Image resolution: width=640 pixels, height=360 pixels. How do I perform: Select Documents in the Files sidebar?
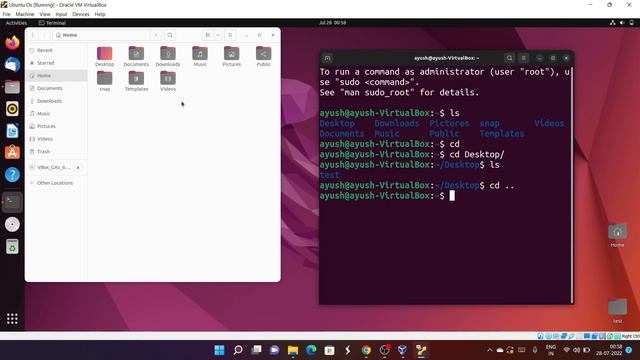point(56,88)
